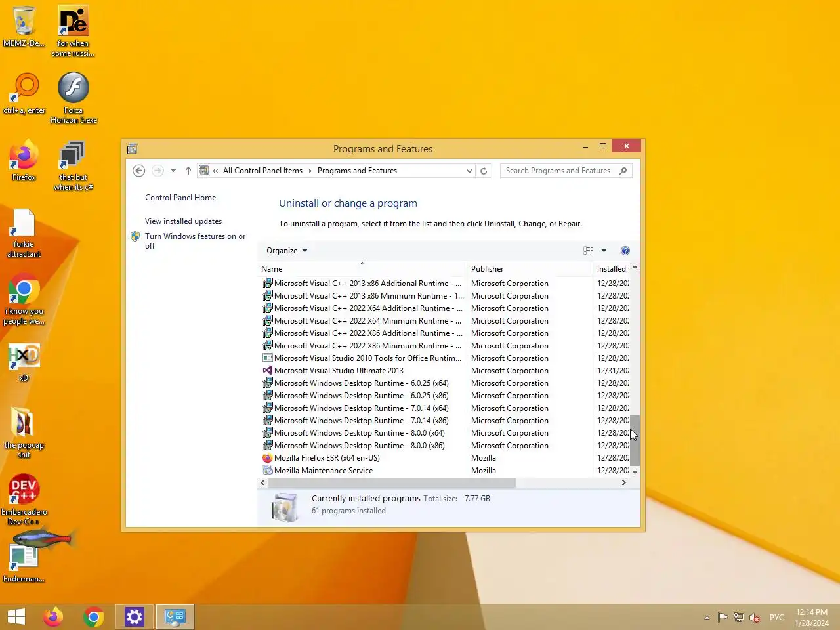
Task: Go back using the Back arrow
Action: point(138,171)
